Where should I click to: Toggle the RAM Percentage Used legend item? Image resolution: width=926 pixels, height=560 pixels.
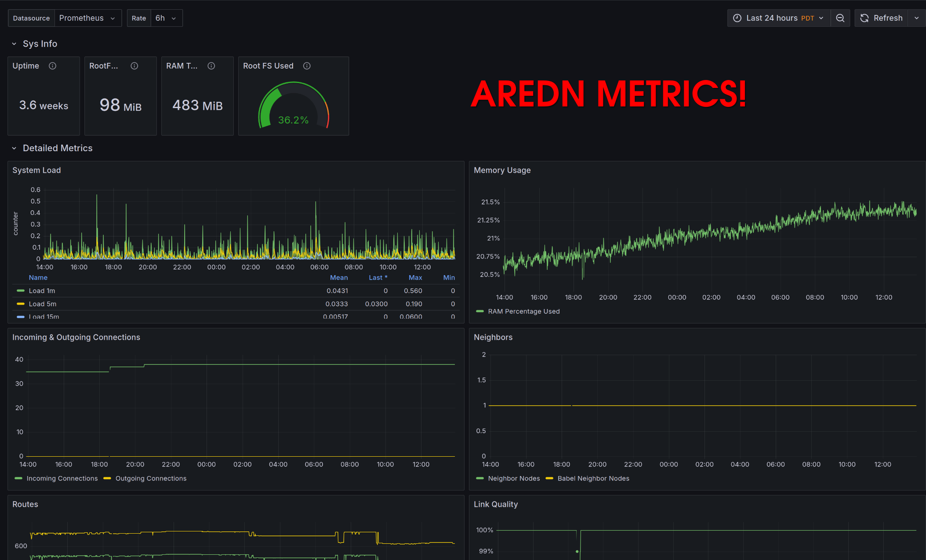point(523,311)
